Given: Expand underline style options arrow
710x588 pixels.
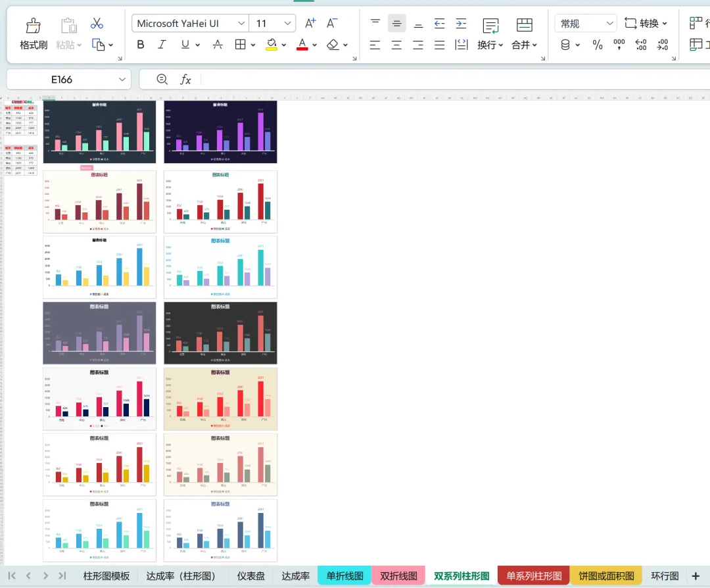Looking at the screenshot, I should coord(197,45).
